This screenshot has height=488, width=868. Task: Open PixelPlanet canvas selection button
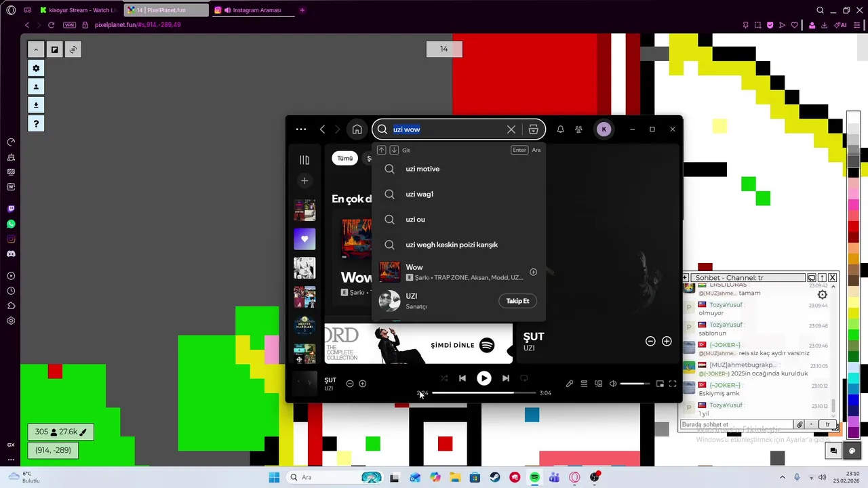point(55,49)
